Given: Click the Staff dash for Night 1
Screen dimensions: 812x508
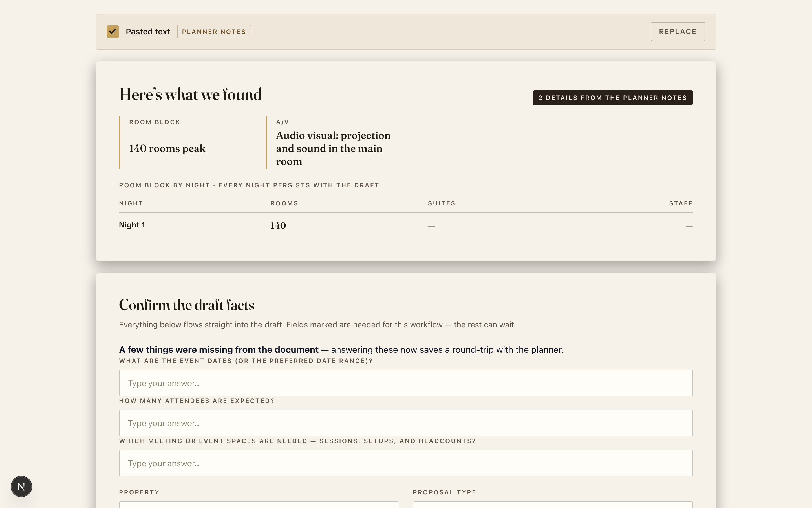Looking at the screenshot, I should click(x=689, y=226).
